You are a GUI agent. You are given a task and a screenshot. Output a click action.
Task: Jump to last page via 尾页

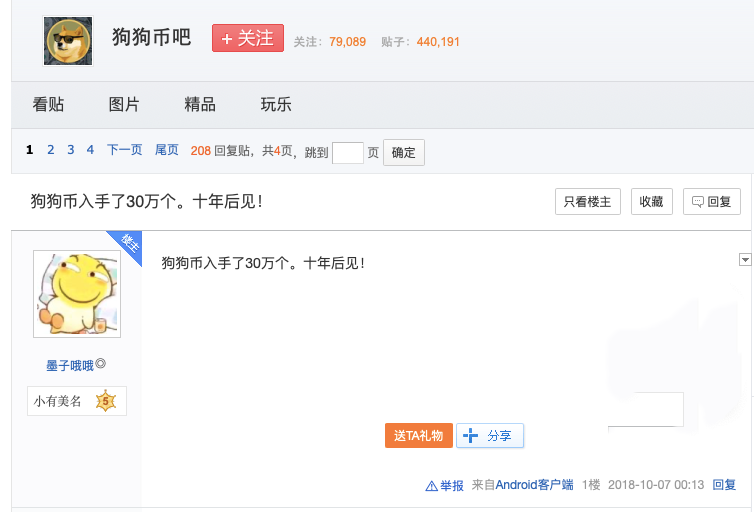click(x=167, y=150)
